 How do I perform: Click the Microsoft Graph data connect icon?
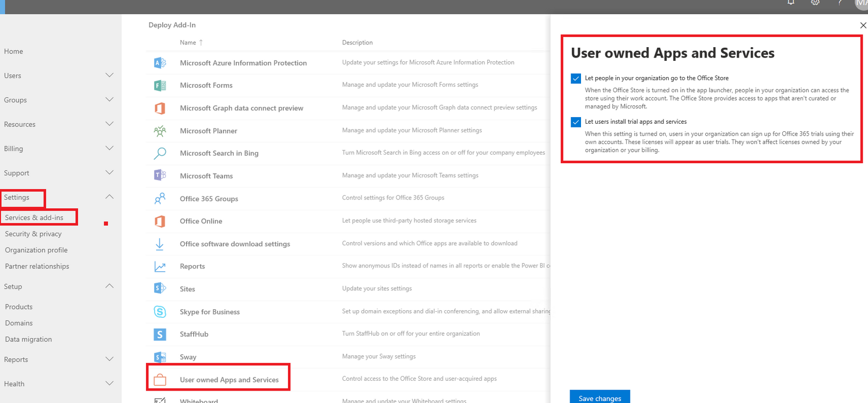coord(159,108)
